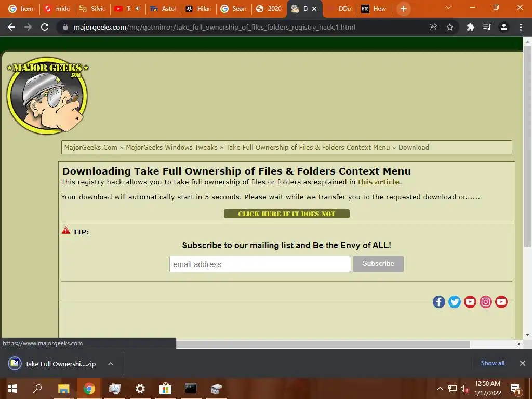Switch to the 'How' HTG tab
532x399 pixels.
coord(374,9)
